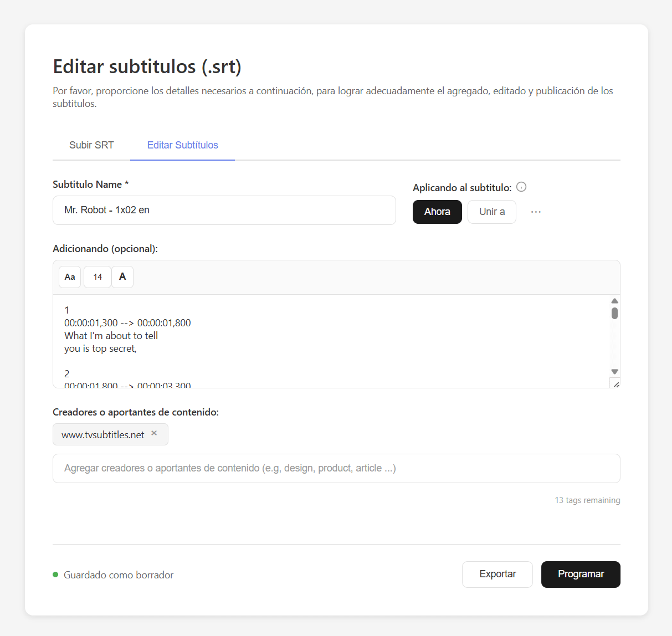Click the bold A font icon

point(122,277)
